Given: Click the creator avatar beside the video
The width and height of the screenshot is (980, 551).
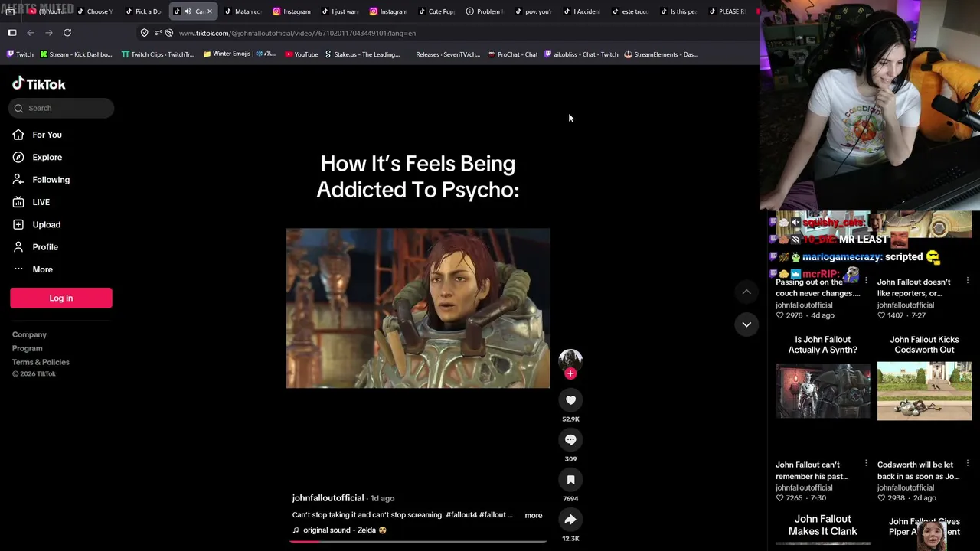Looking at the screenshot, I should (x=570, y=360).
